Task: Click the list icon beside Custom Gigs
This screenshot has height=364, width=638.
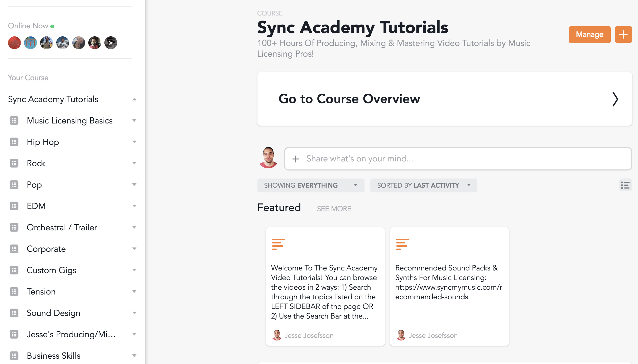Action: (x=14, y=270)
